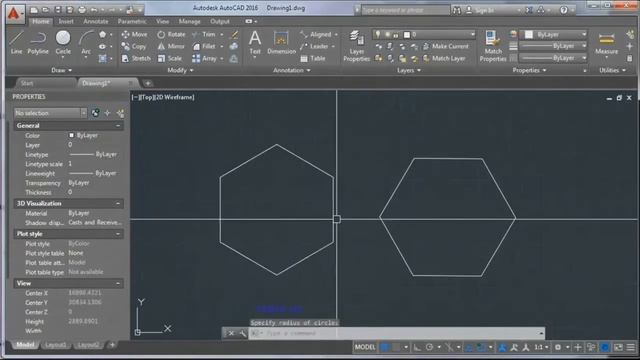
Task: Toggle MODEL space button in status bar
Action: (x=365, y=347)
